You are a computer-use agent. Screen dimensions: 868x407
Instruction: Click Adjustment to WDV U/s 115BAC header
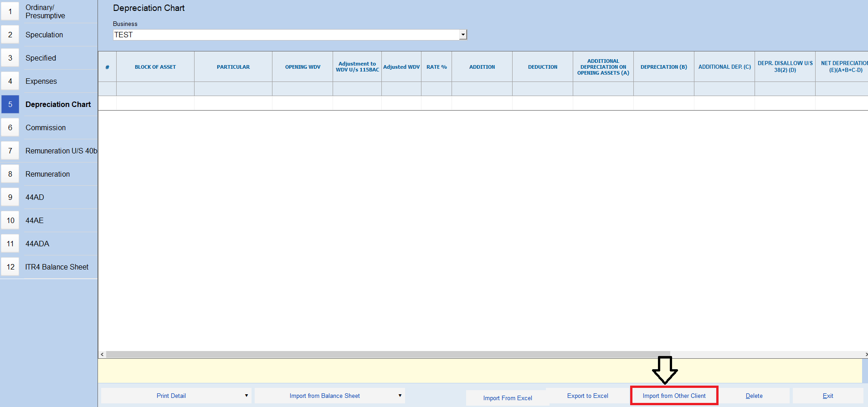coord(357,67)
